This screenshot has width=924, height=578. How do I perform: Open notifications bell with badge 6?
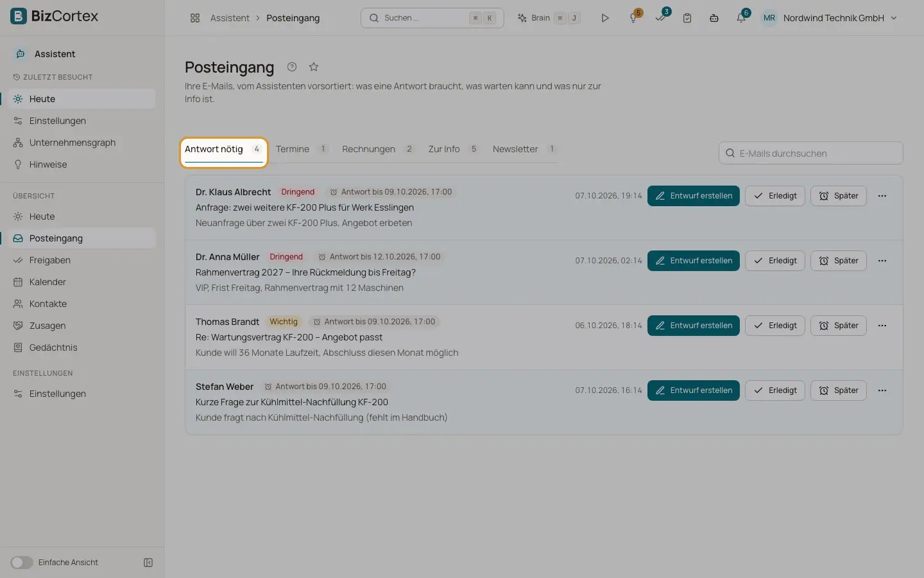[742, 17]
